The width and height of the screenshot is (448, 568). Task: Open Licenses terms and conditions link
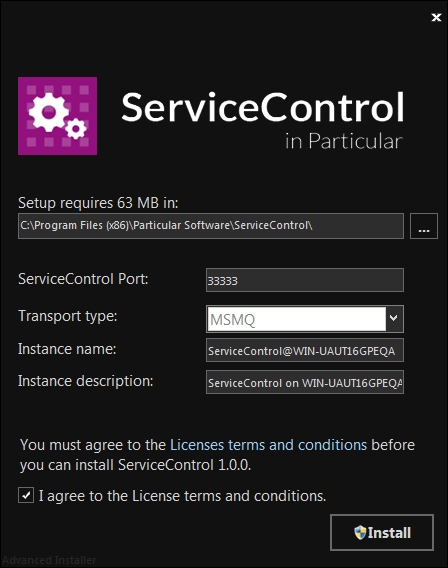coord(268,445)
